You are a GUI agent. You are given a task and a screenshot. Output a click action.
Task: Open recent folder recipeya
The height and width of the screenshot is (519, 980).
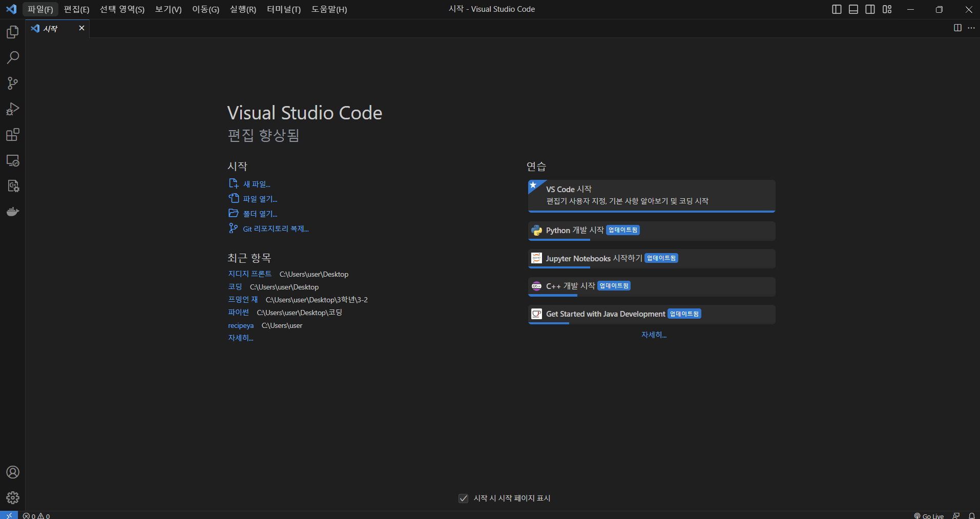click(241, 325)
